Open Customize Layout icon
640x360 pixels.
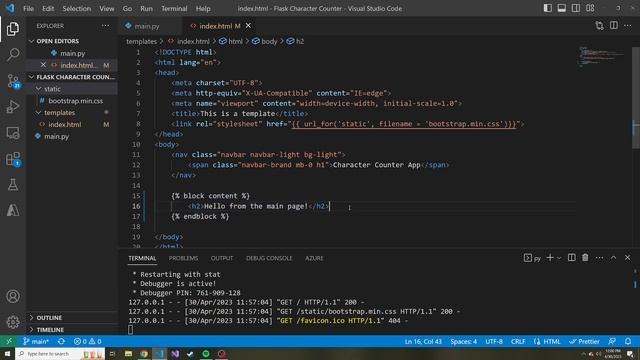pos(590,8)
